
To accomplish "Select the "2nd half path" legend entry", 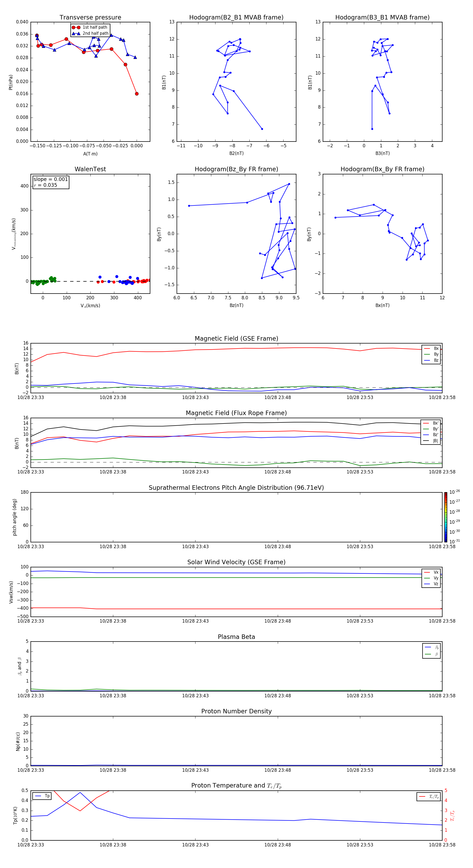I will [x=90, y=33].
